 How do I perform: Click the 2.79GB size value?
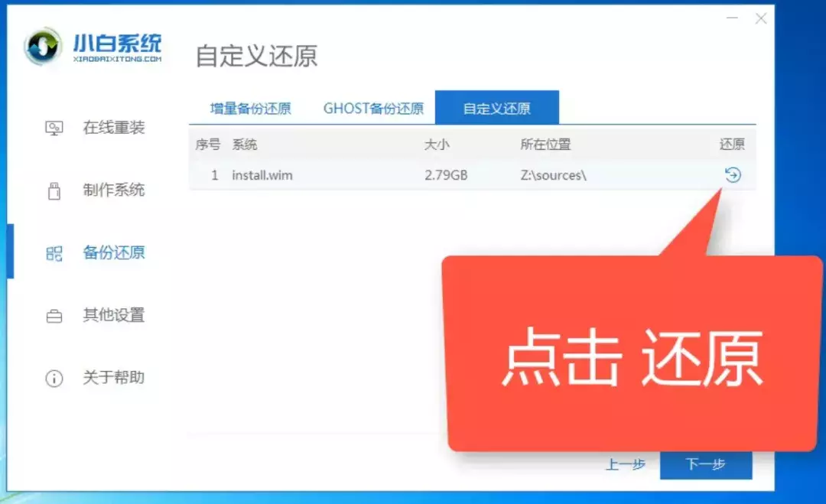pos(446,175)
